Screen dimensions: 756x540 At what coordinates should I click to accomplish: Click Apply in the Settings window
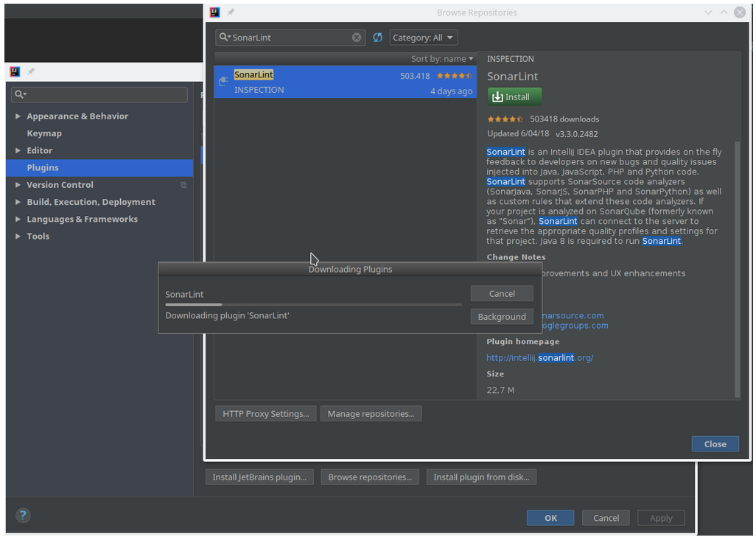tap(661, 518)
